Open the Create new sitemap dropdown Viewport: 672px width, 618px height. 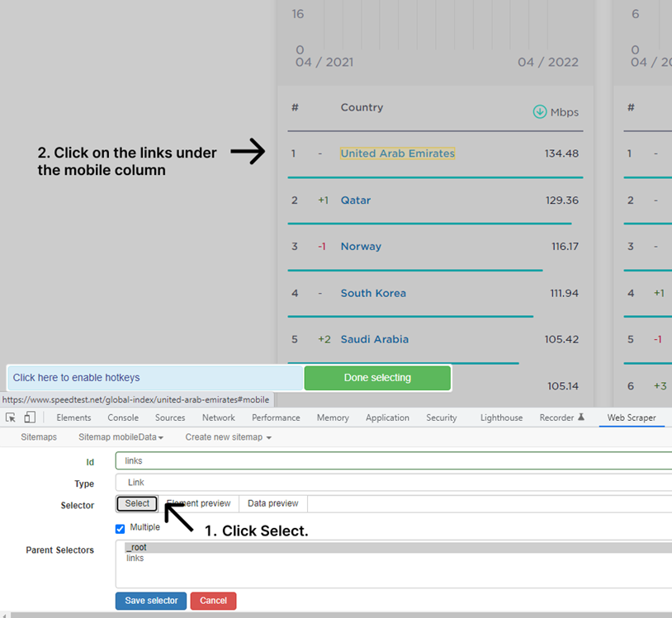[x=228, y=437]
